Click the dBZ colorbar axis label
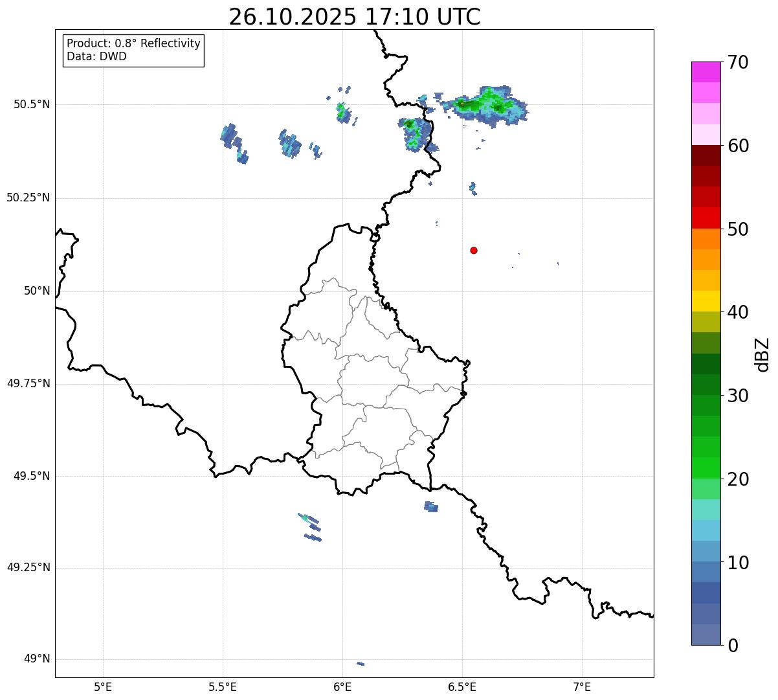 762,354
